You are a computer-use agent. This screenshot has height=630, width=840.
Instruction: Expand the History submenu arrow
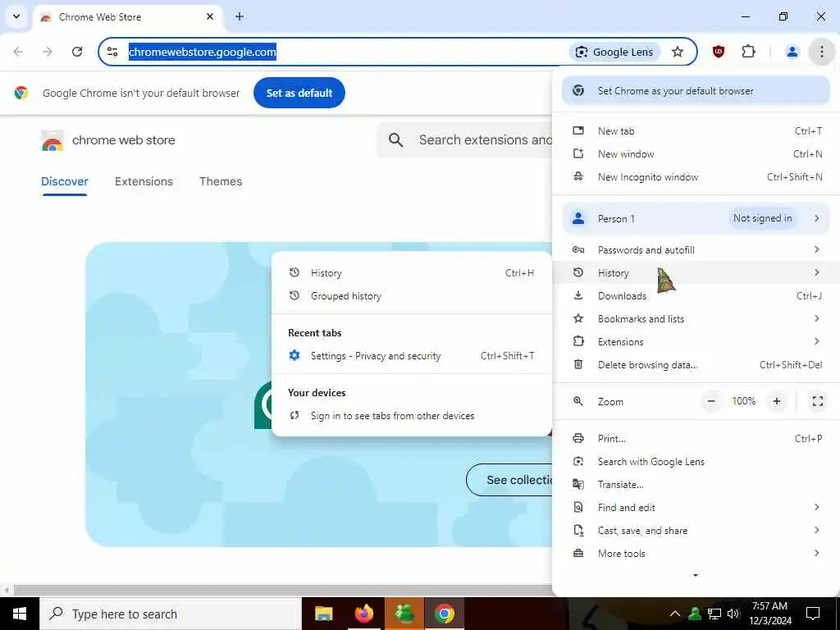point(816,272)
